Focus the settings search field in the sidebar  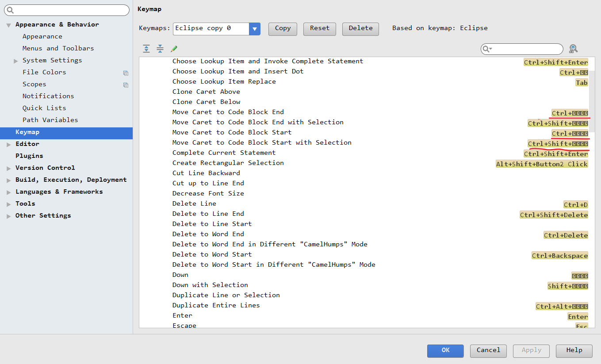pos(67,10)
